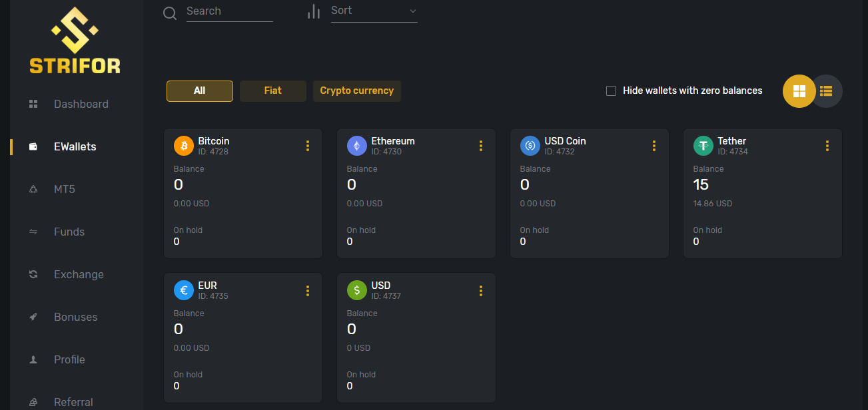The width and height of the screenshot is (868, 410).
Task: Filter wallets by Crypto currency
Action: pos(356,91)
